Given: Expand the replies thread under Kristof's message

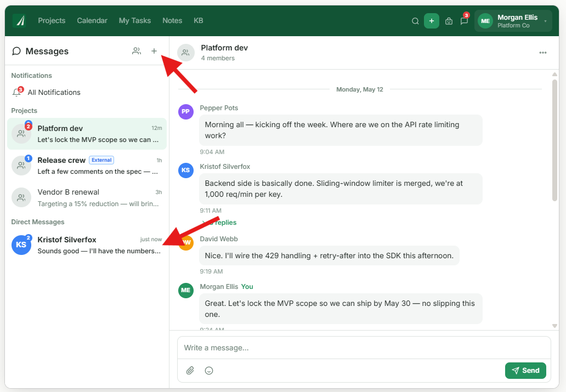Looking at the screenshot, I should click(219, 223).
